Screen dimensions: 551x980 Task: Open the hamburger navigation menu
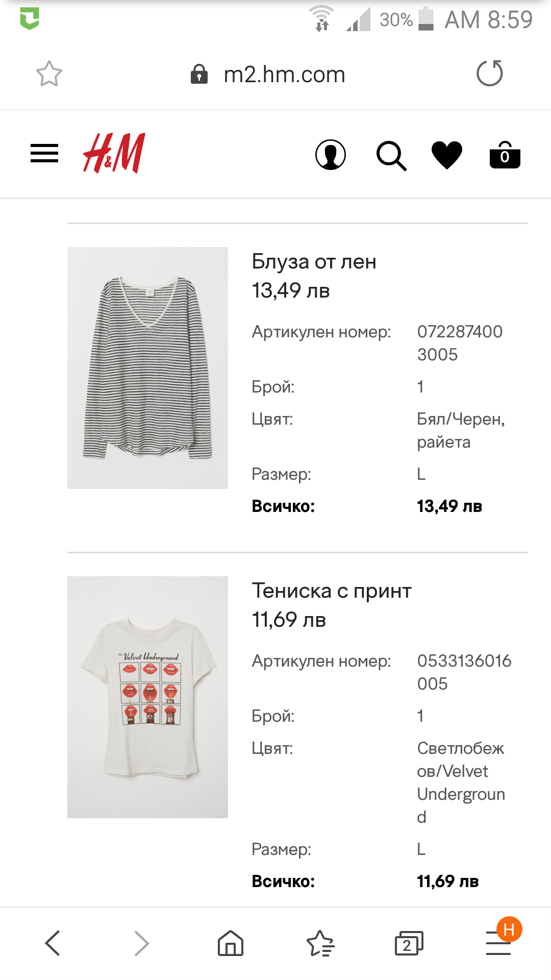tap(44, 153)
